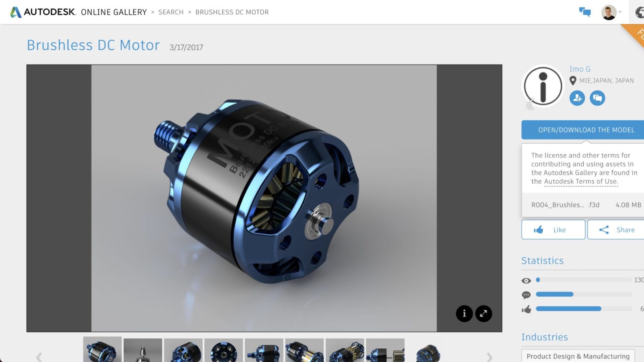Expand image to fullscreen with arrows icon

pyautogui.click(x=483, y=313)
